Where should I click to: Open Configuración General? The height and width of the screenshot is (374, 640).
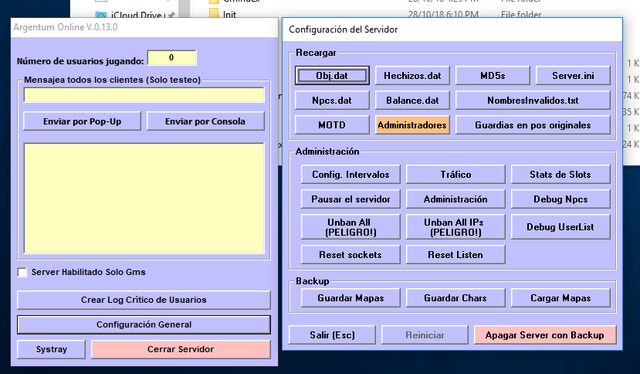pos(144,325)
